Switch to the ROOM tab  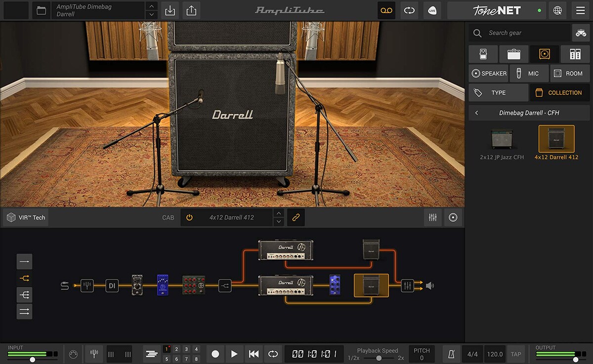[x=570, y=73]
